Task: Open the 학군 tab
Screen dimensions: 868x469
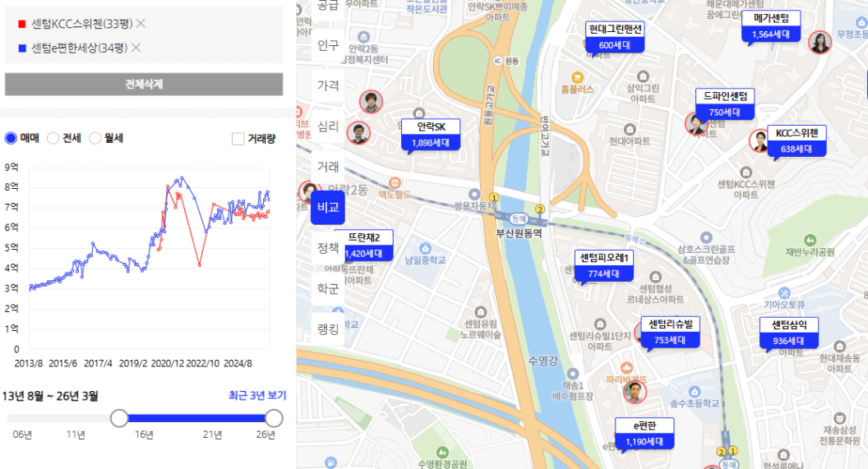Action: click(328, 288)
